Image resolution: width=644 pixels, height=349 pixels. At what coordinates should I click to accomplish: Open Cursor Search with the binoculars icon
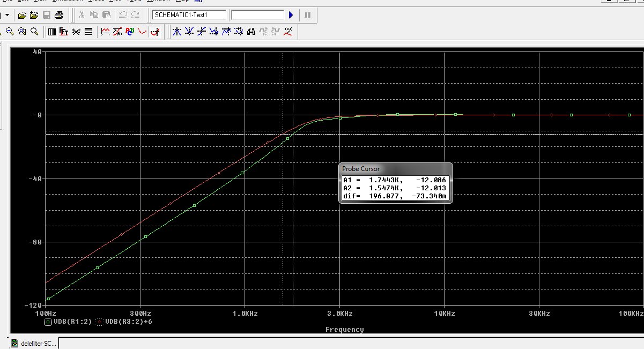tap(251, 32)
